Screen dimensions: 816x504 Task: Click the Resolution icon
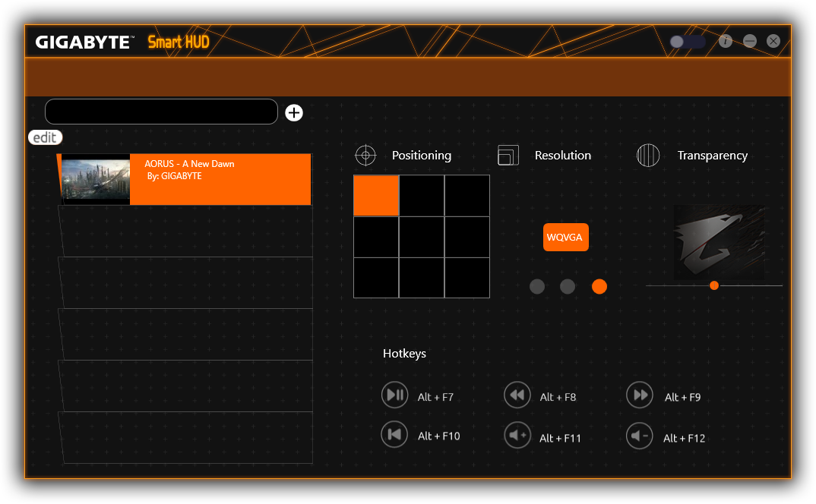pos(508,155)
